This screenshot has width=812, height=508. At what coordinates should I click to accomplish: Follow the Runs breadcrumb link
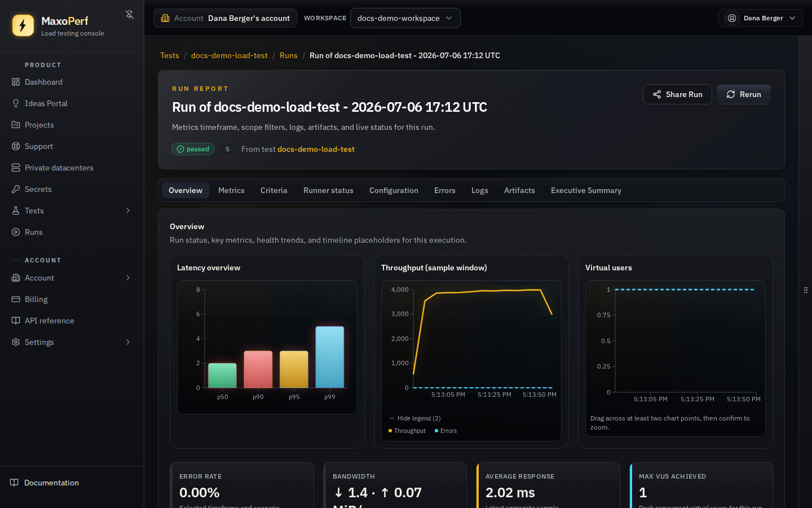click(x=289, y=55)
